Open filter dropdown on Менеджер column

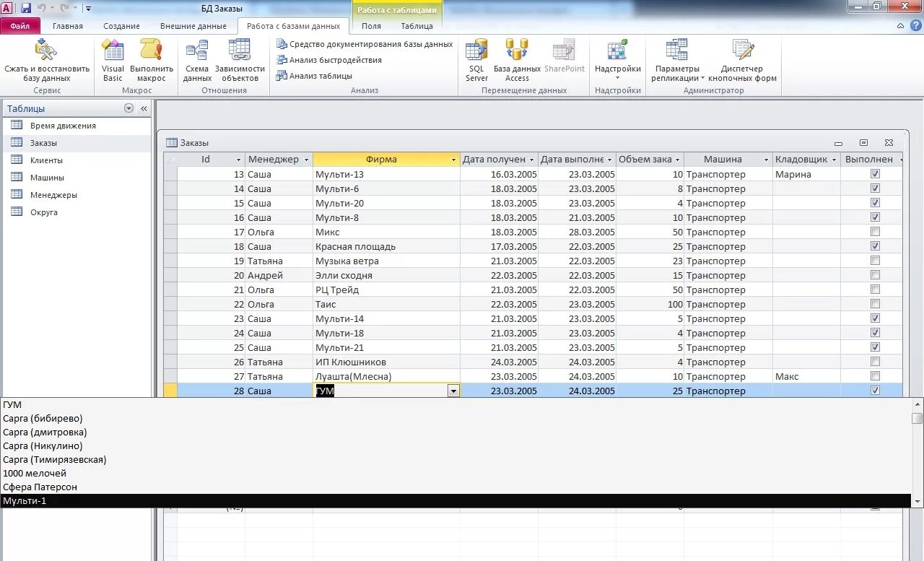[306, 160]
